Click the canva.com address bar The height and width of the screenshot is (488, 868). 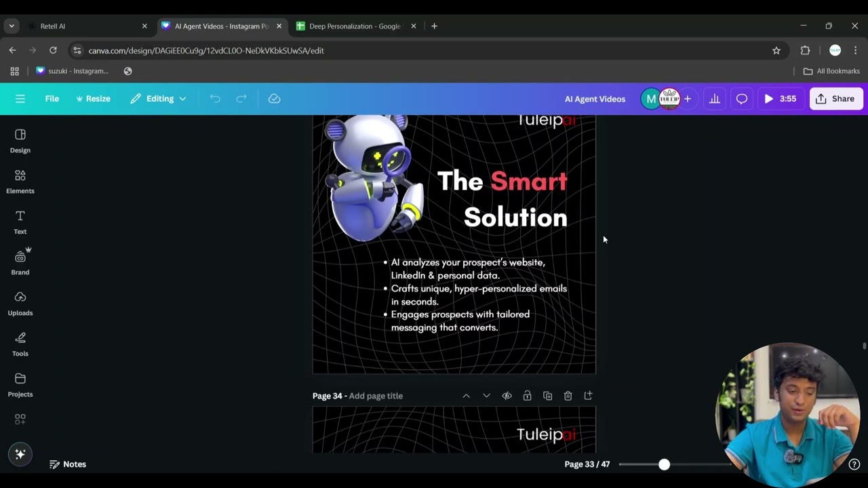click(x=427, y=51)
